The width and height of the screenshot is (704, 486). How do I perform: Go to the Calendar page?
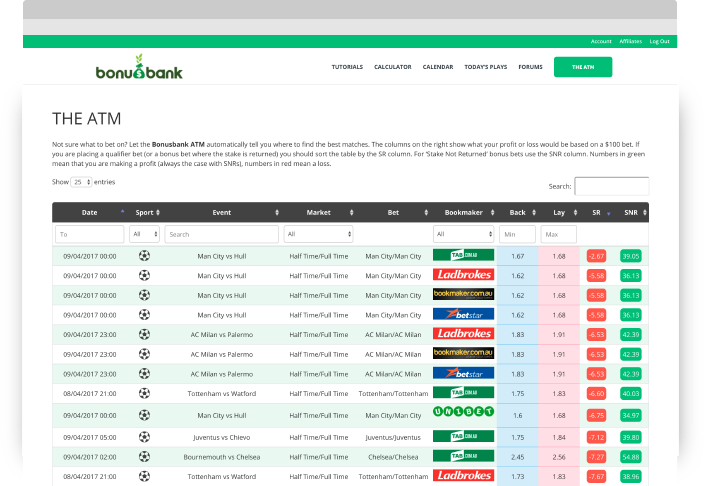click(438, 67)
